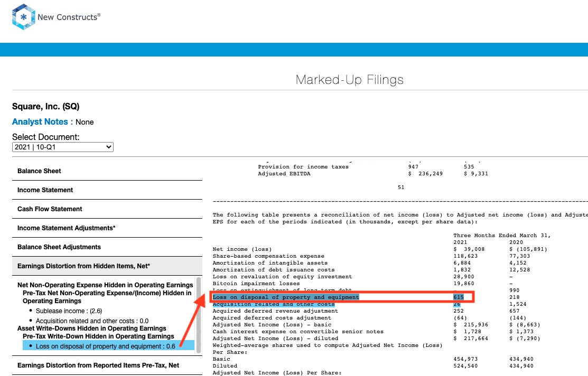Click Share-based compensation expense row label
The width and height of the screenshot is (588, 376).
click(268, 256)
